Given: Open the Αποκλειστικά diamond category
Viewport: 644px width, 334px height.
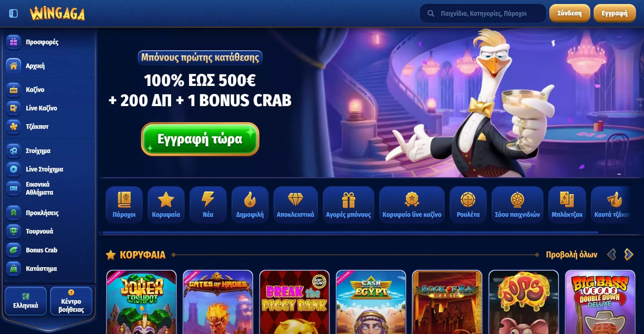Looking at the screenshot, I should 295,205.
